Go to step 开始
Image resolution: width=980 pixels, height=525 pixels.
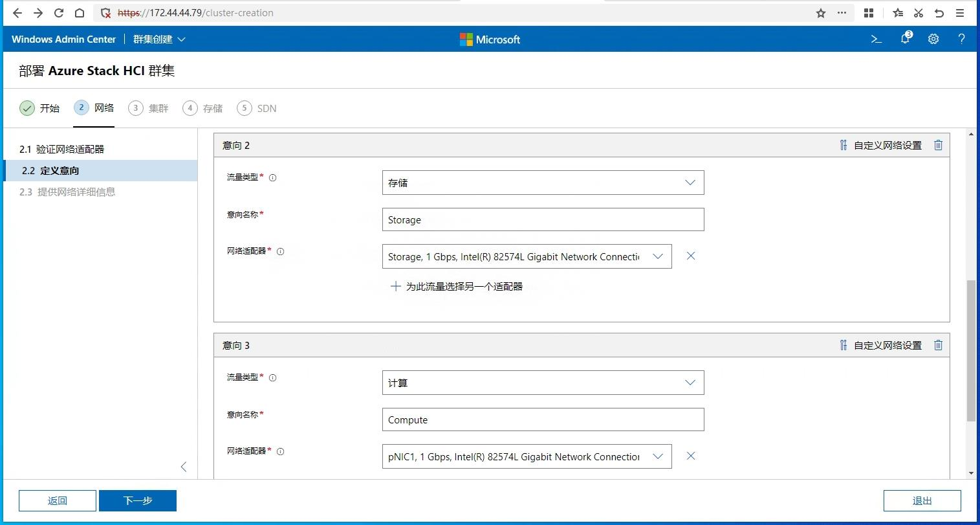click(39, 108)
